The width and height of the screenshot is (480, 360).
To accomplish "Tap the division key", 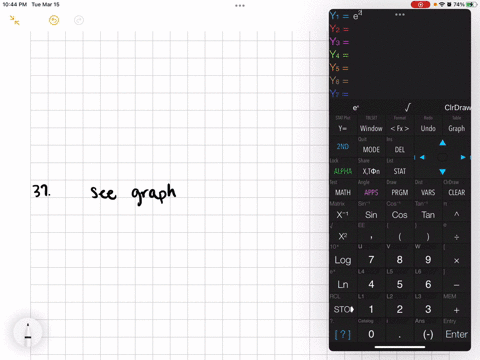I will point(456,237).
